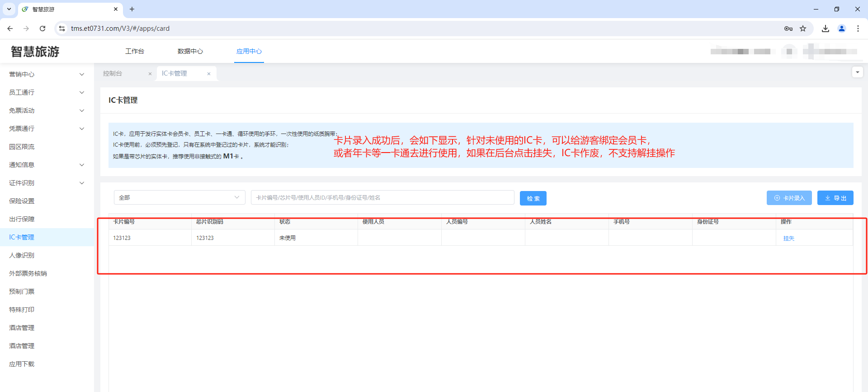Image resolution: width=868 pixels, height=392 pixels.
Task: Open the tab list dropdown arrow
Action: coord(857,72)
